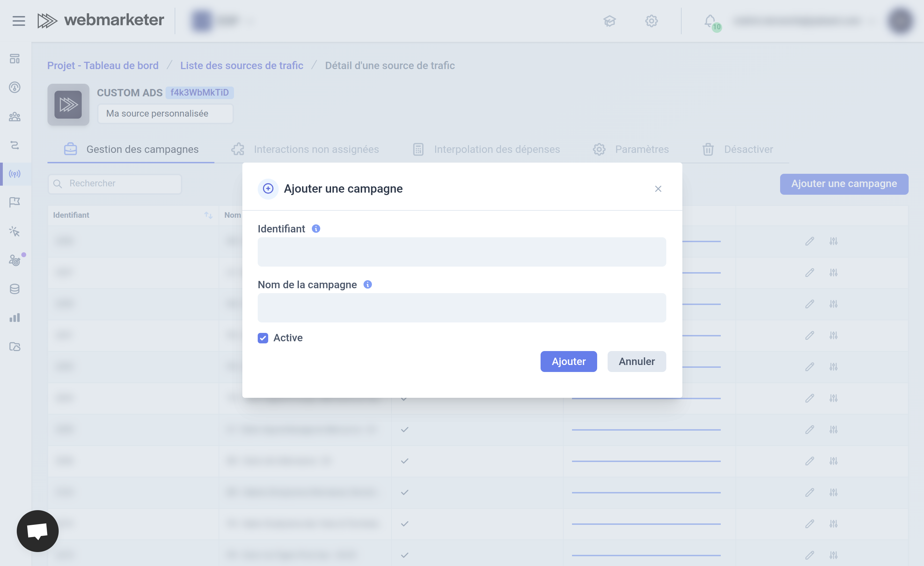Click the notifications bell icon
The image size is (924, 566).
coord(710,20)
